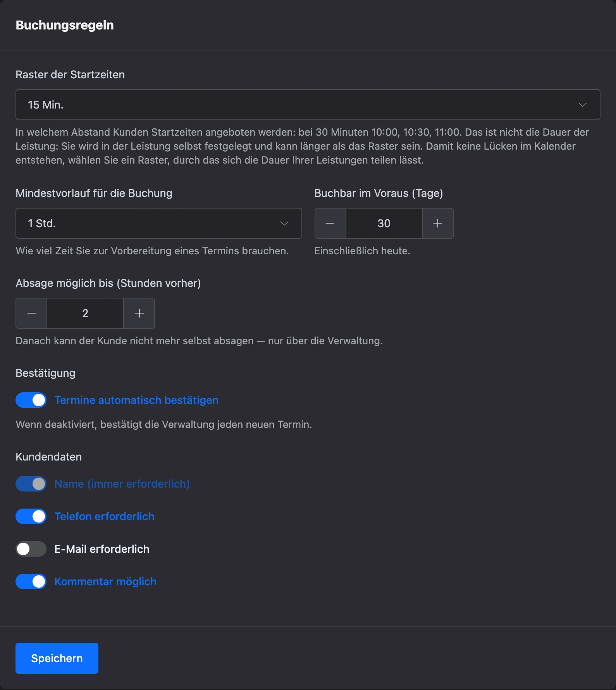Click the E-Mail erforderlich label
Viewport: 616px width, 690px height.
pyautogui.click(x=102, y=549)
